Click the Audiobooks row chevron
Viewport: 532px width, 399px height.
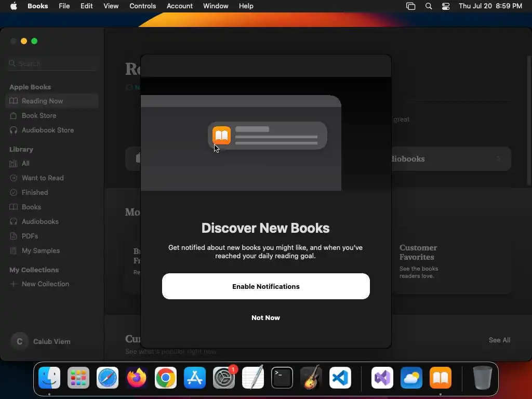(x=499, y=159)
